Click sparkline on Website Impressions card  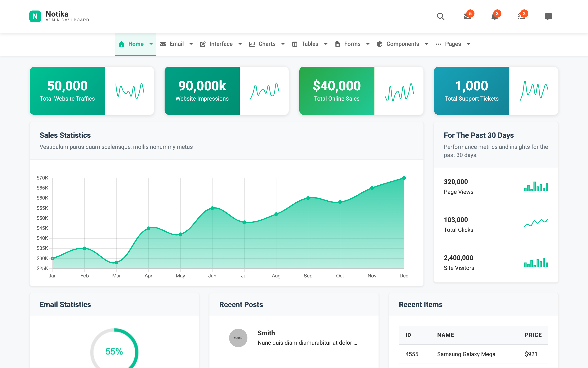(265, 91)
